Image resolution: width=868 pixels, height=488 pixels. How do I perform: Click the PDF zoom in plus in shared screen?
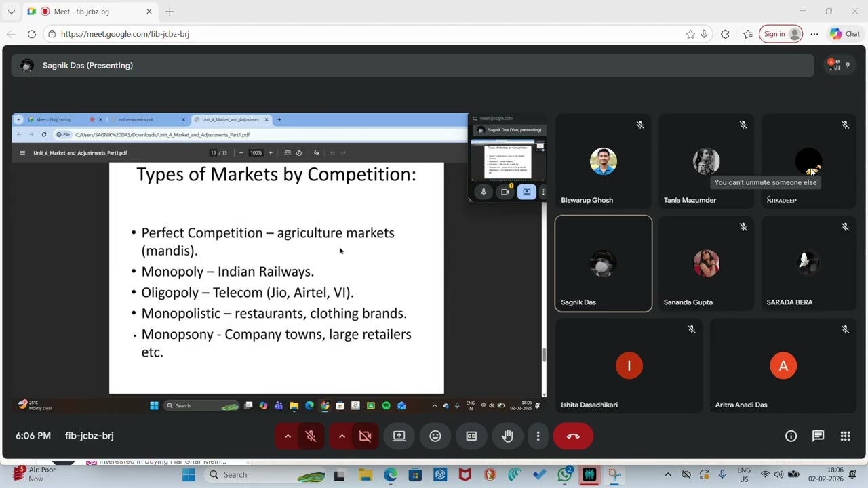pyautogui.click(x=271, y=152)
